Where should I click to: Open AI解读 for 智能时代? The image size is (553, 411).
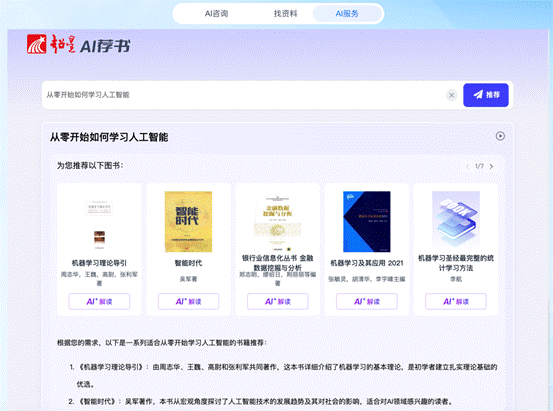tap(188, 302)
